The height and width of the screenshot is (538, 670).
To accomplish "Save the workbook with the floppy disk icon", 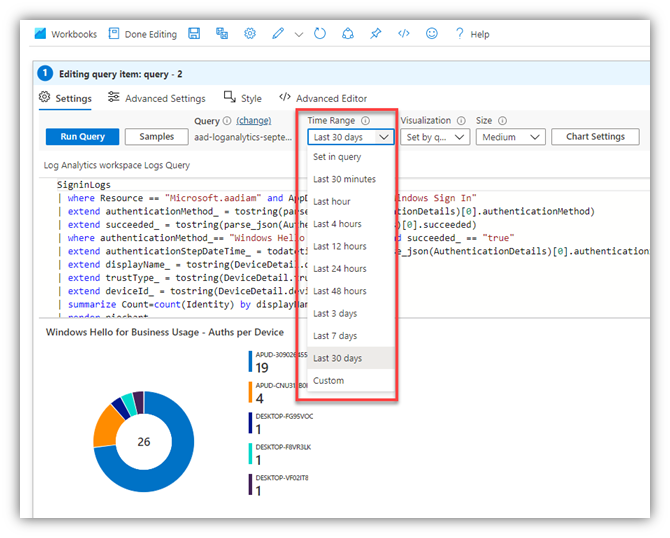I will [194, 33].
